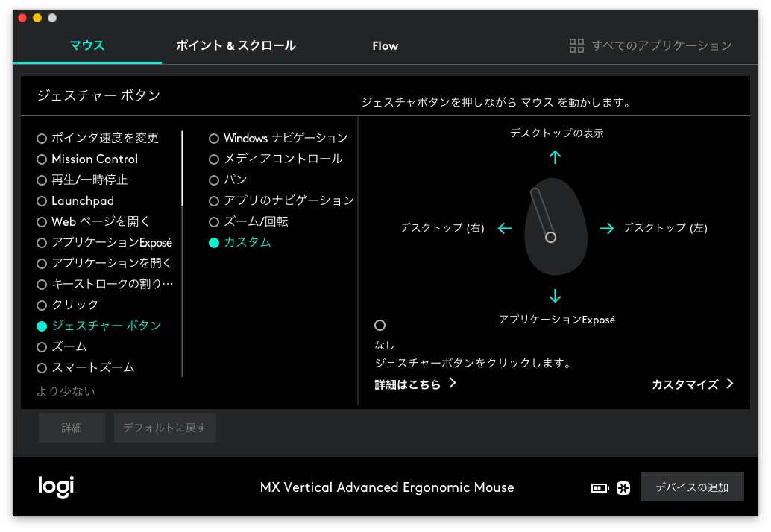Select スマートズーム option
This screenshot has width=771, height=532.
pos(86,367)
